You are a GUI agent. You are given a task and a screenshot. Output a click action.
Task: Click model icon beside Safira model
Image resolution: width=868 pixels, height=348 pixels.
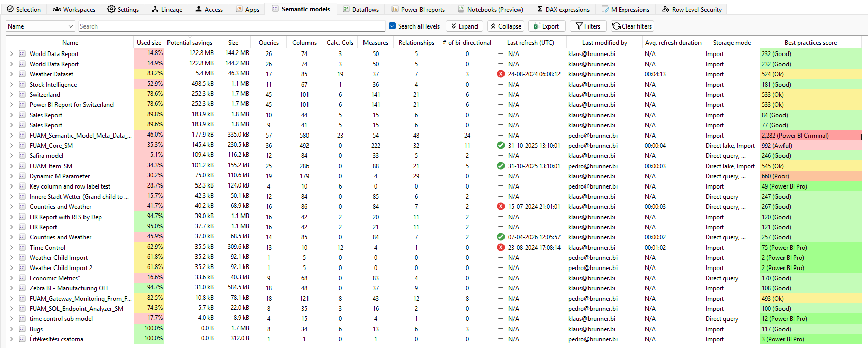(22, 155)
